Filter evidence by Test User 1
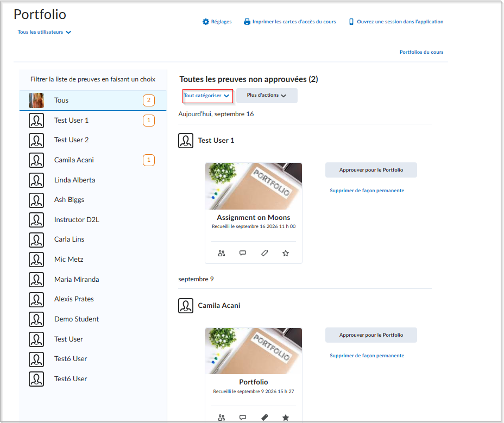 pos(92,121)
